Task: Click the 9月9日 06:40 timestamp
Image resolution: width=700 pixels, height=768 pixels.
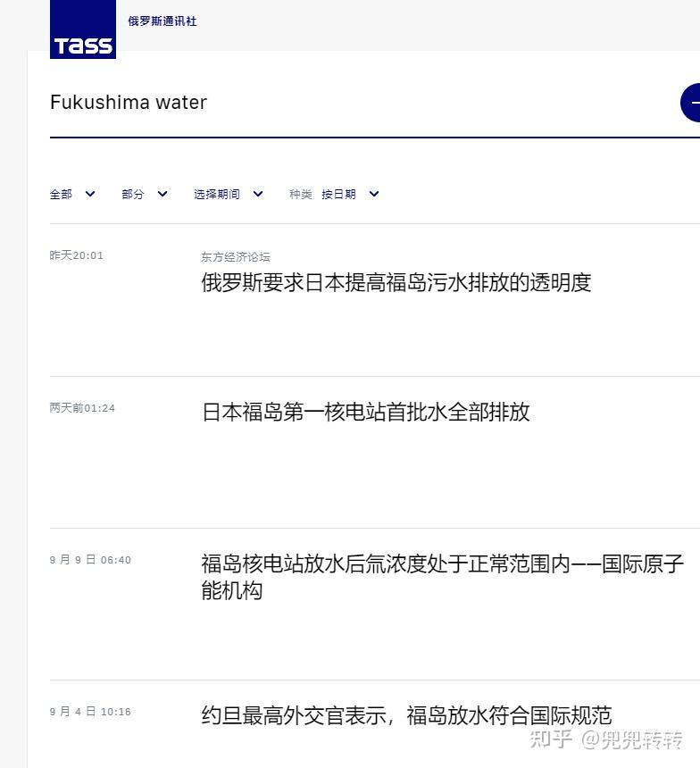Action: coord(90,560)
